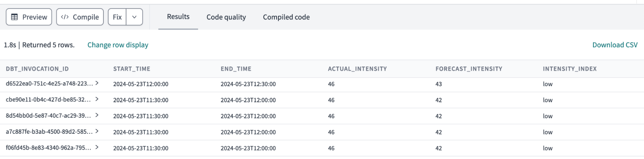The height and width of the screenshot is (159, 644).
Task: Click the Preview button with table icon
Action: pos(29,17)
